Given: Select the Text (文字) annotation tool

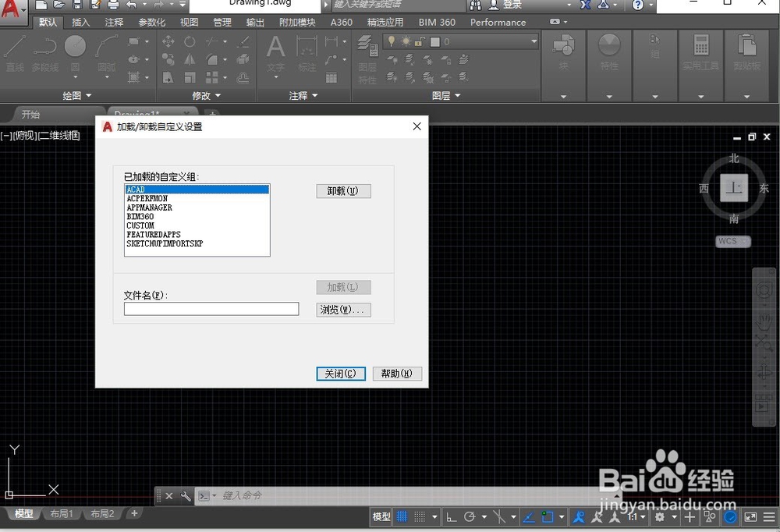Looking at the screenshot, I should 275,53.
